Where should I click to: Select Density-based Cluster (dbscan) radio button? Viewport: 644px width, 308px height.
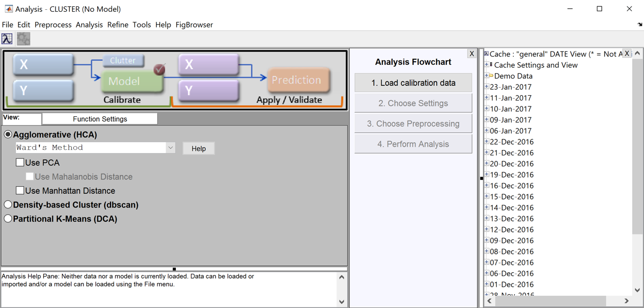pyautogui.click(x=8, y=205)
